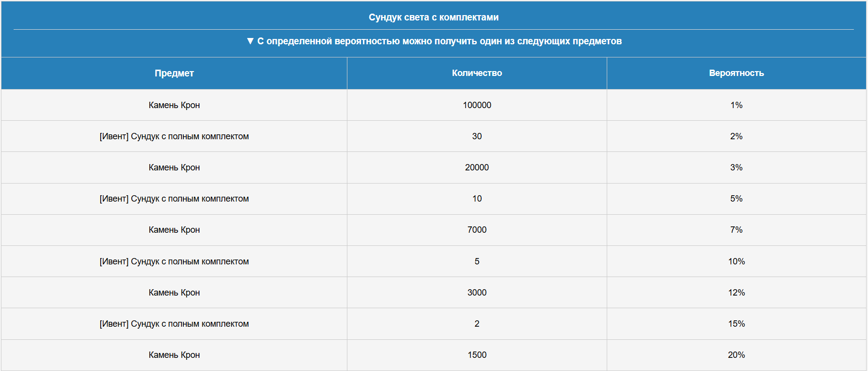
Task: Click the quantity cell showing 7000
Action: (x=477, y=230)
